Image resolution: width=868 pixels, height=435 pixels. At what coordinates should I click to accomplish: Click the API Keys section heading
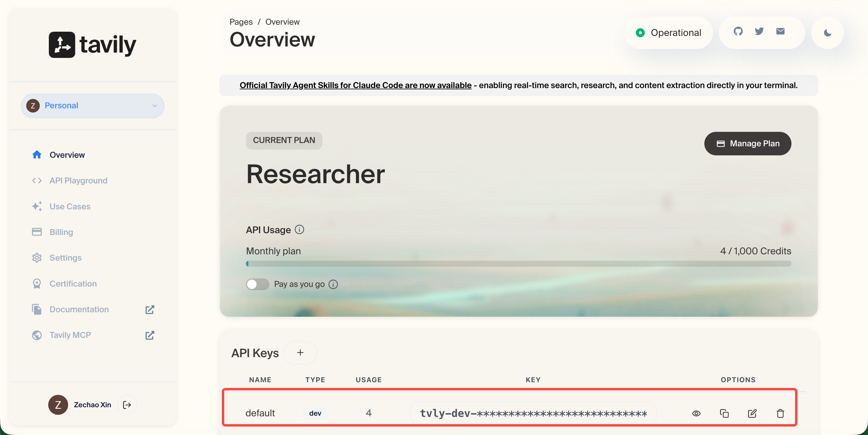point(255,353)
